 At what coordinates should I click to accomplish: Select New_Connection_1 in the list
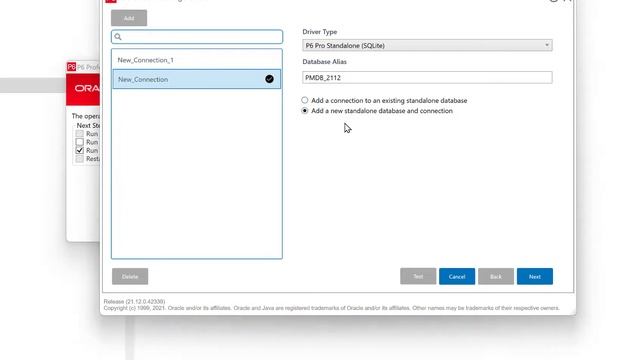(x=196, y=60)
